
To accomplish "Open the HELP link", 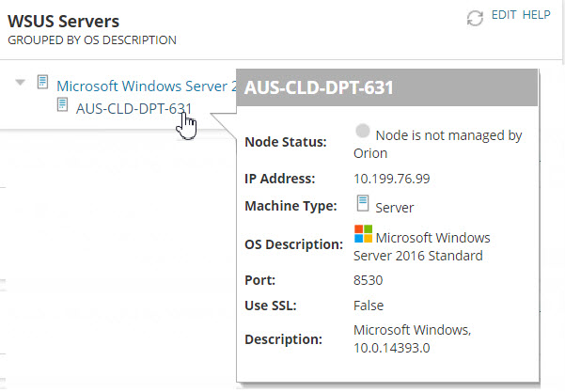I will coord(536,16).
